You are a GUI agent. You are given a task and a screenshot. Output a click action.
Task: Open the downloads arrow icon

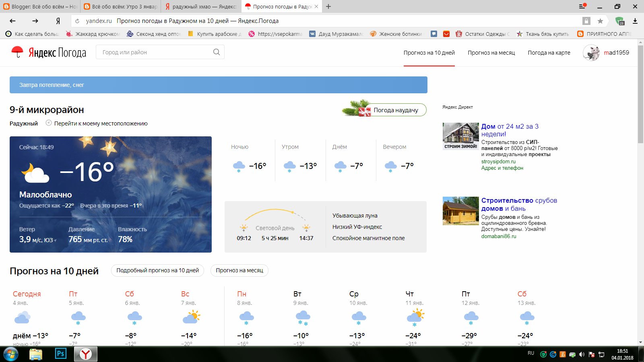(x=635, y=21)
